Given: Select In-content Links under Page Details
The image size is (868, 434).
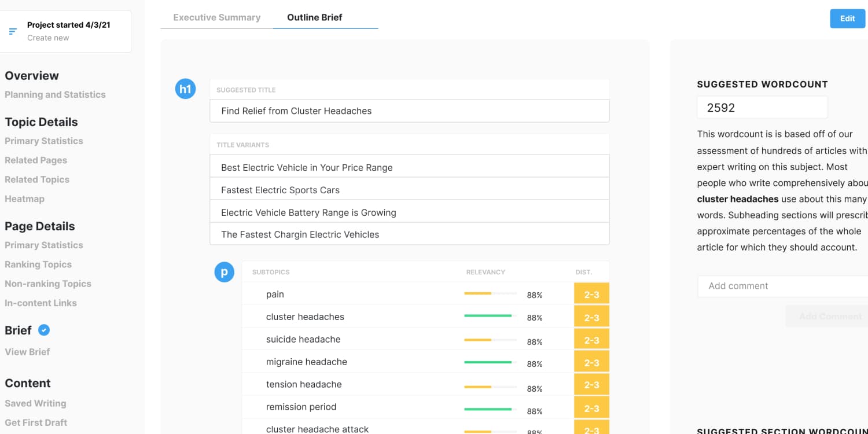Looking at the screenshot, I should click(41, 303).
